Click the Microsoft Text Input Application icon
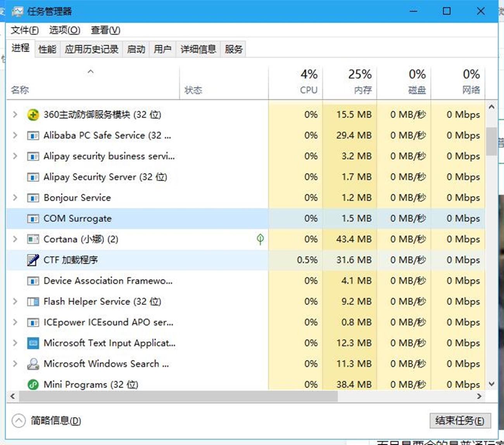Image resolution: width=504 pixels, height=445 pixels. 33,343
